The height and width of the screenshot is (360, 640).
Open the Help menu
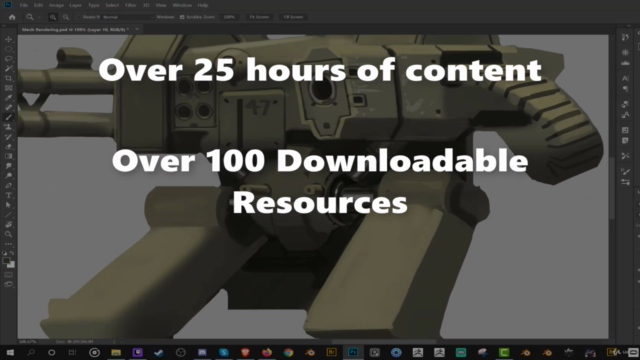pyautogui.click(x=203, y=5)
